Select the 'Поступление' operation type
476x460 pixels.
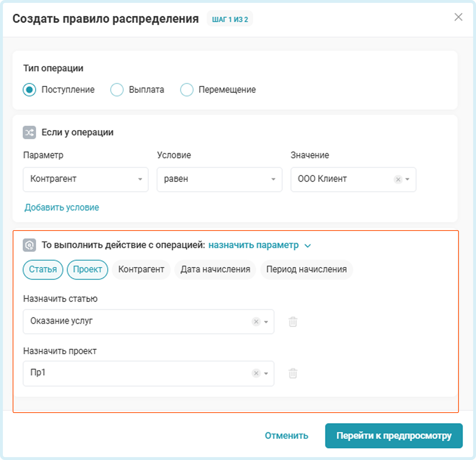30,90
